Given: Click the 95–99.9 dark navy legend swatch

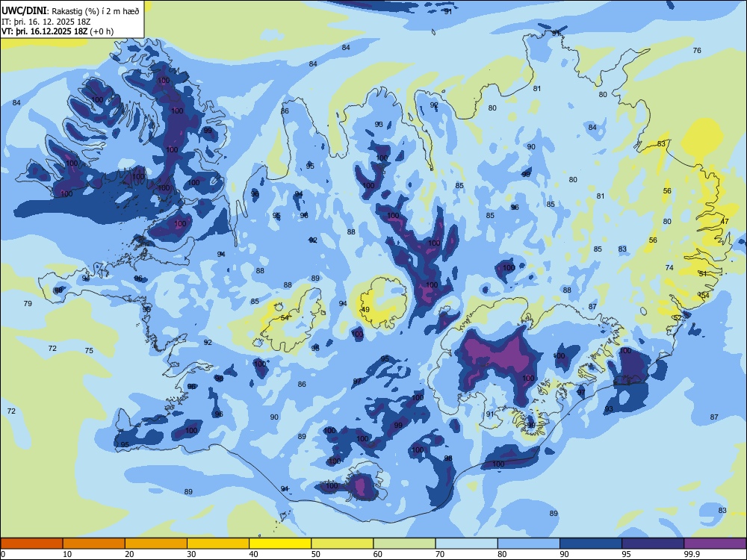Looking at the screenshot, I should [653, 544].
